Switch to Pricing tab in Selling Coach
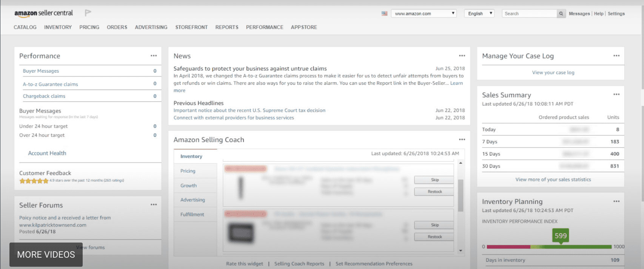Screen dimensions: 644x269 pyautogui.click(x=188, y=171)
